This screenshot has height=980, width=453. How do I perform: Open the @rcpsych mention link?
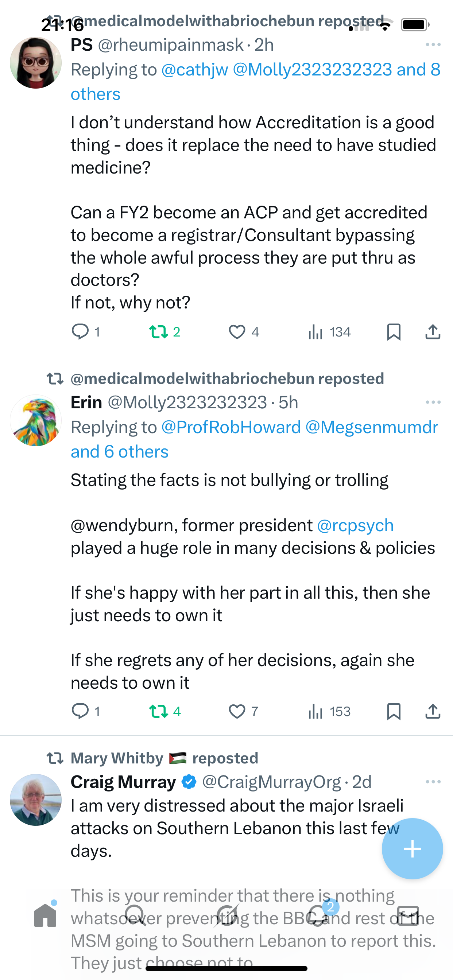click(x=355, y=525)
